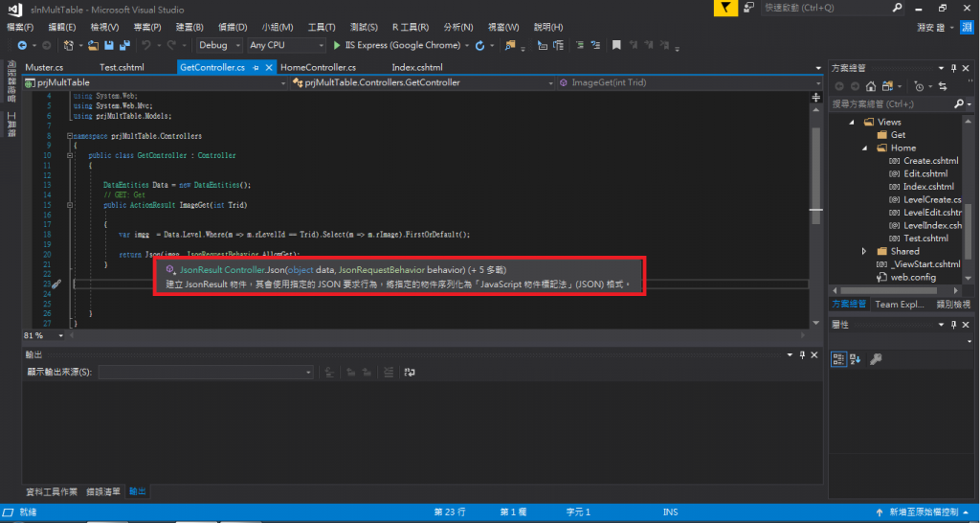Click the Uncomment selected lines icon
Screen dimensions: 980x523
[x=595, y=45]
